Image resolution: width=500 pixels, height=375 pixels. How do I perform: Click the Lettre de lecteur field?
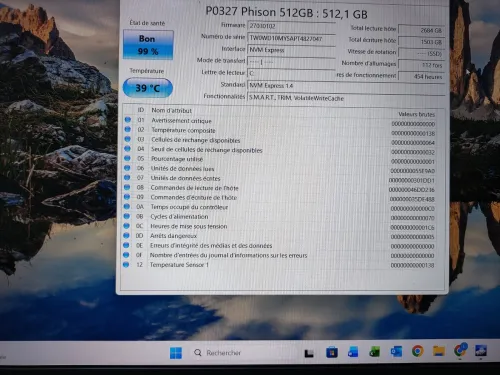[x=291, y=73]
